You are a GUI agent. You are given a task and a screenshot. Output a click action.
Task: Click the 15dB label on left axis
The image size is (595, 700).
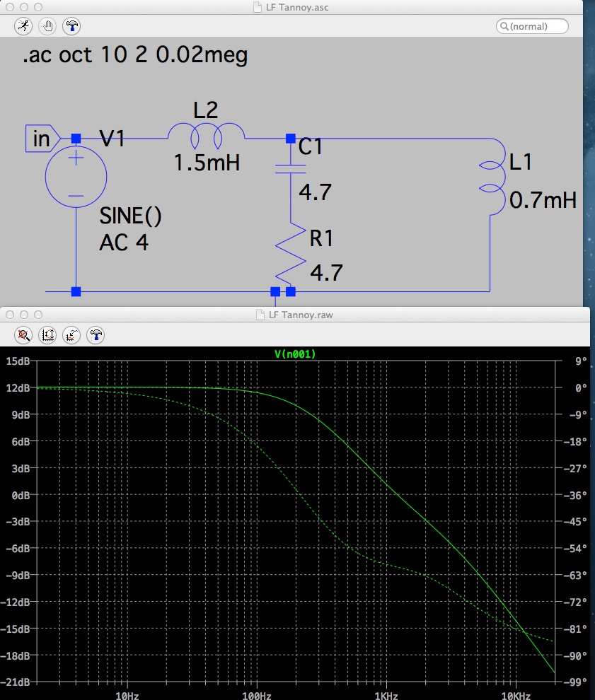click(18, 361)
